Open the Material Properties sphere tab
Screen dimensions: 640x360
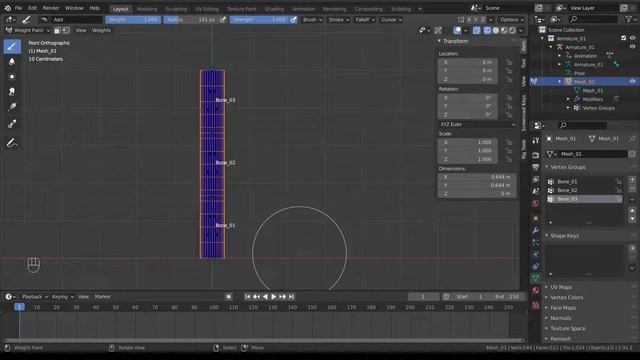coord(536,291)
